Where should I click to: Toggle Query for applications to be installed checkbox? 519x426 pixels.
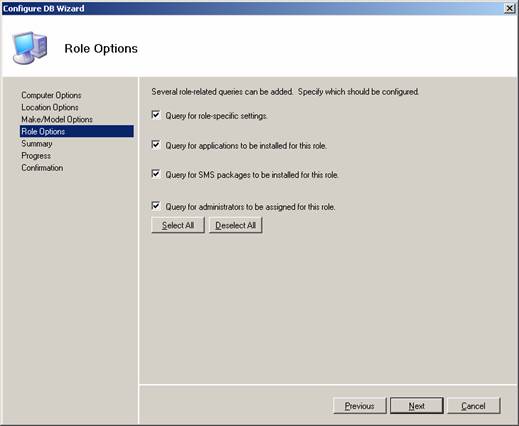pos(156,145)
